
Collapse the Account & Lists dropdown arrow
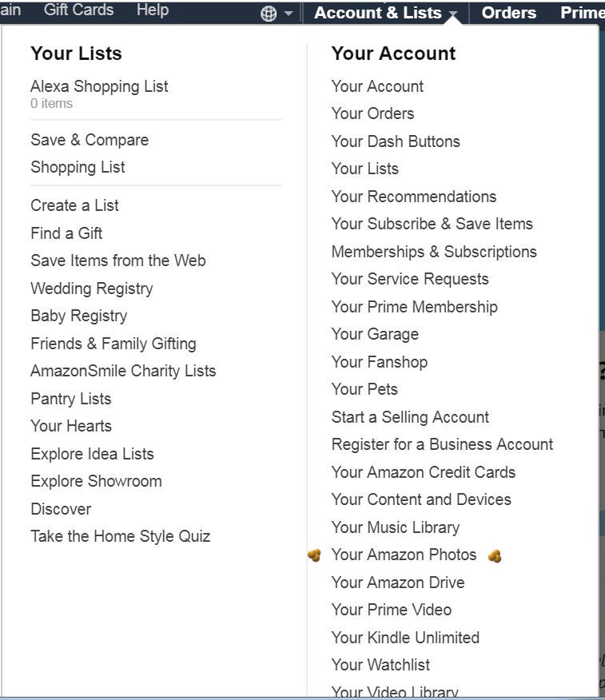click(453, 14)
